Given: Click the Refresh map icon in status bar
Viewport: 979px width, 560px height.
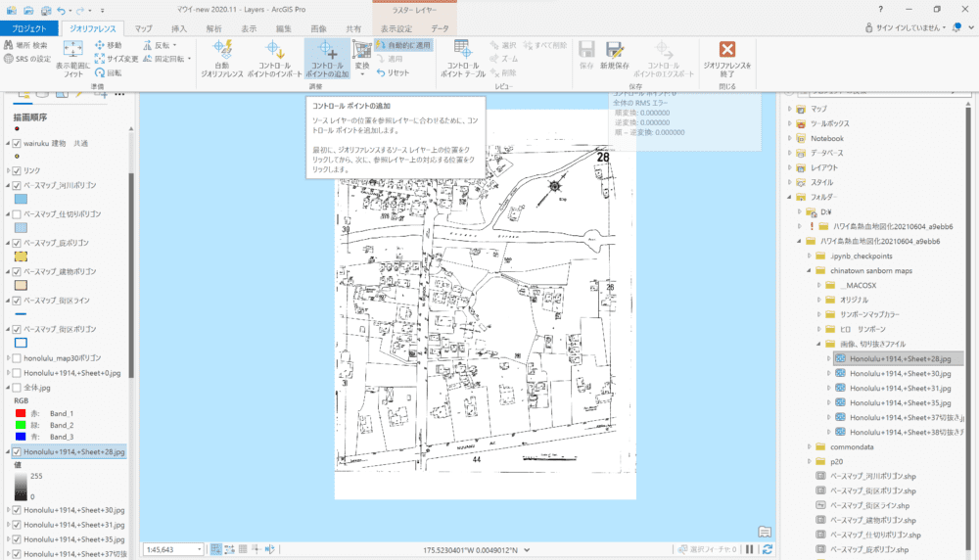Looking at the screenshot, I should (768, 549).
